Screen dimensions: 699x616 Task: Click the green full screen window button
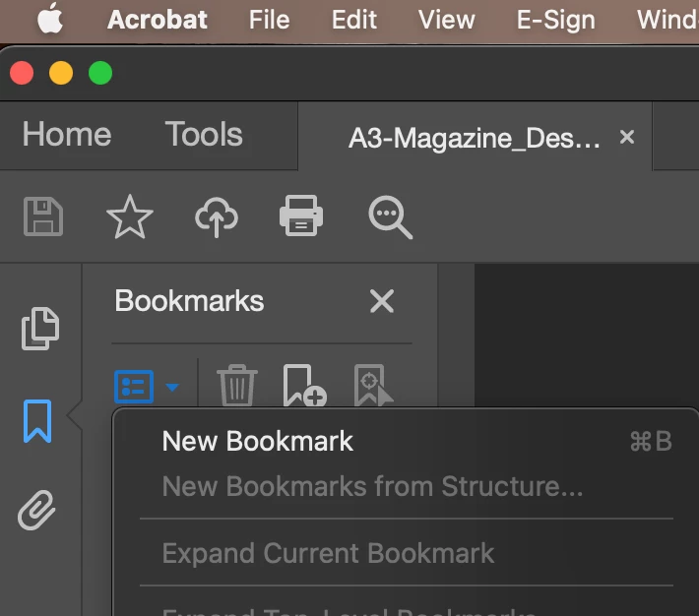[100, 73]
